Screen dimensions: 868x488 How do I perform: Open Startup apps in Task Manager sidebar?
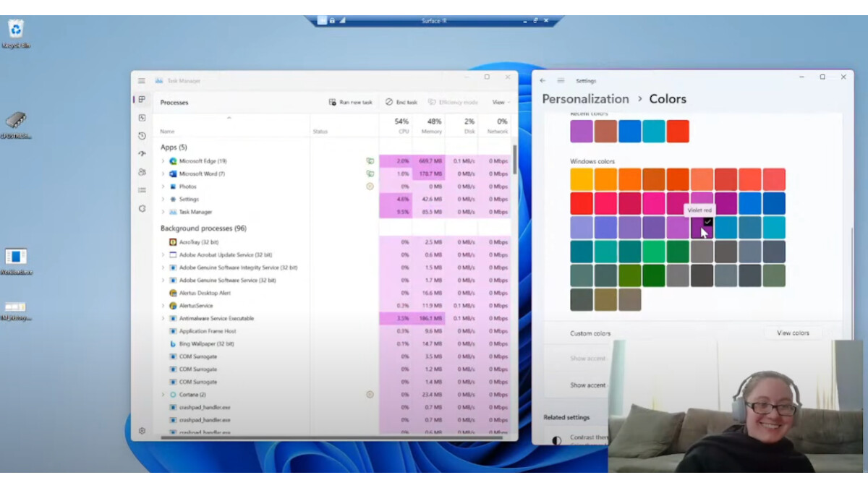pyautogui.click(x=142, y=154)
